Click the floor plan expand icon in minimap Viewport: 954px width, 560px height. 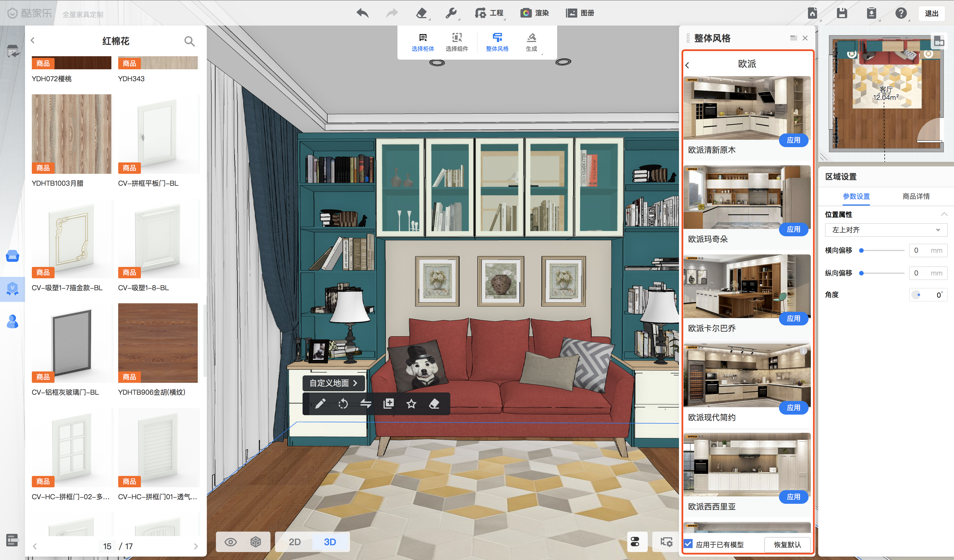click(x=939, y=42)
